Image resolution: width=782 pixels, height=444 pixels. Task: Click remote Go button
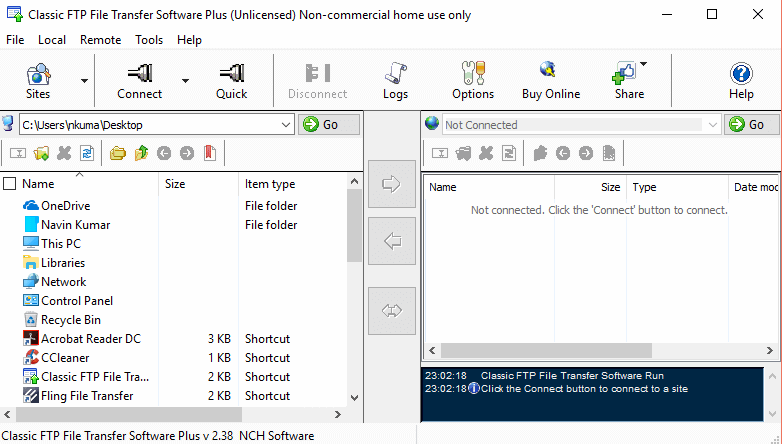click(x=752, y=125)
